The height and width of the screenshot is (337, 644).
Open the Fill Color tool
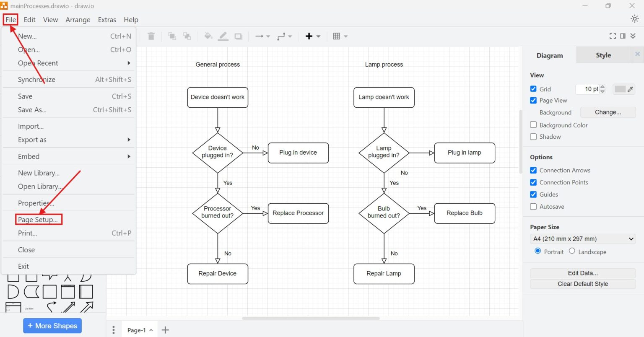tap(208, 36)
